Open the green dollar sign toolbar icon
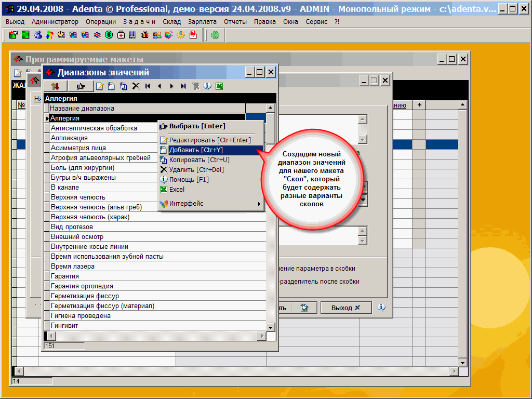 [x=109, y=35]
